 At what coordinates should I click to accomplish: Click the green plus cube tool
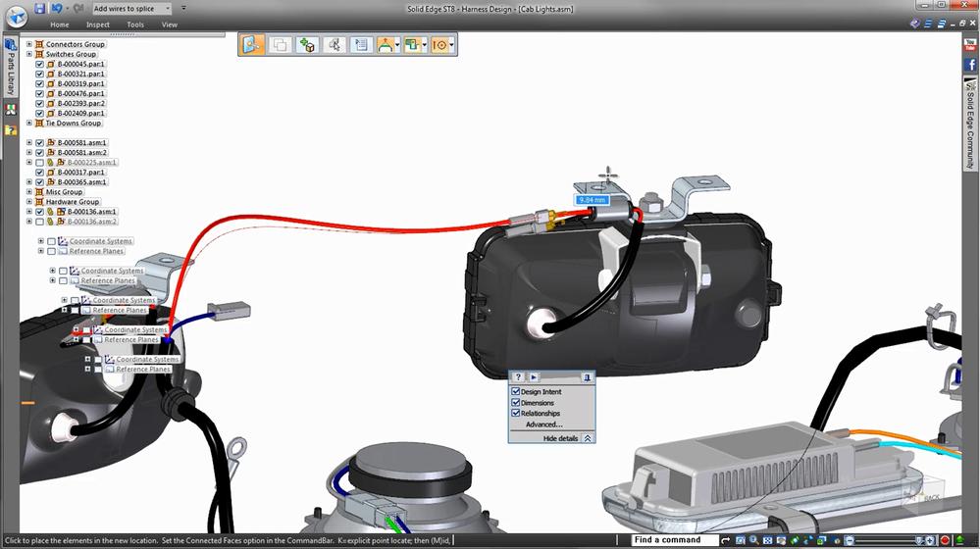point(307,45)
